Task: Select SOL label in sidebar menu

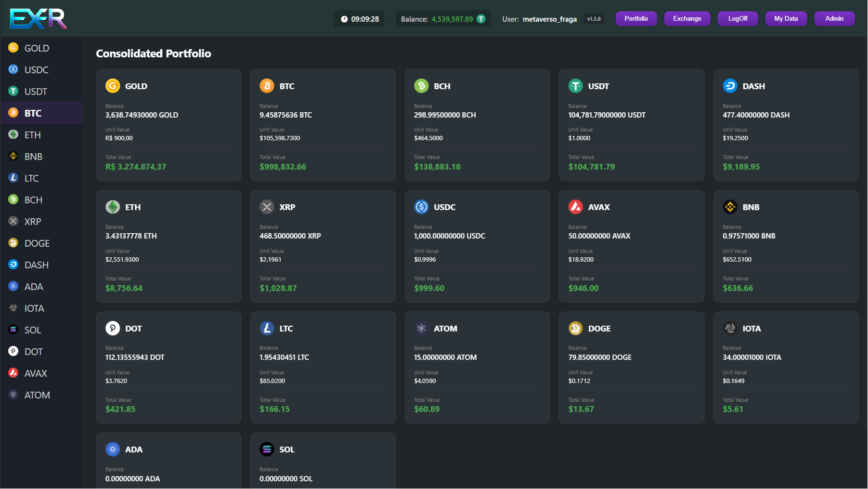Action: [x=33, y=330]
